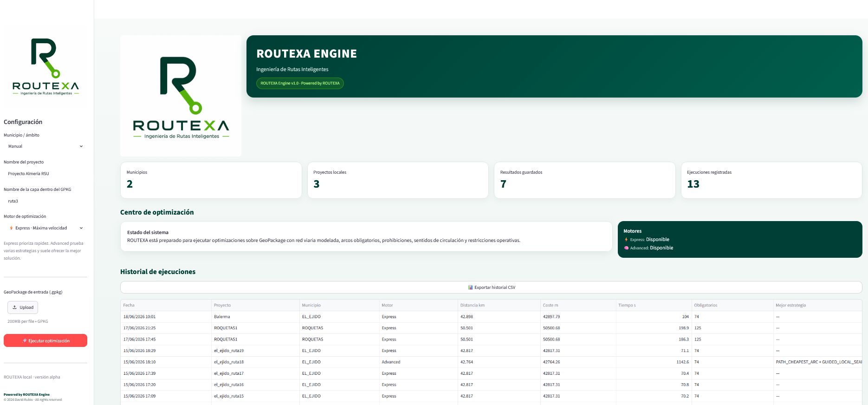Image resolution: width=868 pixels, height=405 pixels.
Task: Click the brain icon next to Advanced: Disponible
Action: (x=626, y=248)
